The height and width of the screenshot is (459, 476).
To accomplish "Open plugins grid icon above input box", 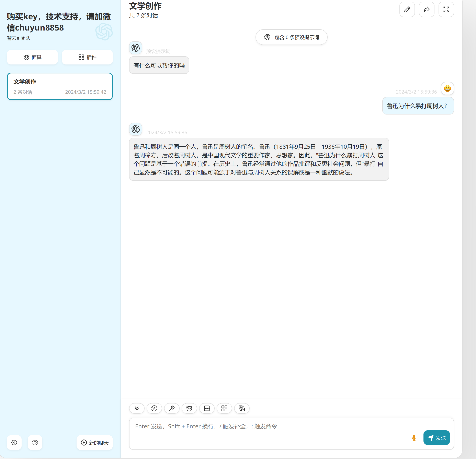I will coord(224,408).
